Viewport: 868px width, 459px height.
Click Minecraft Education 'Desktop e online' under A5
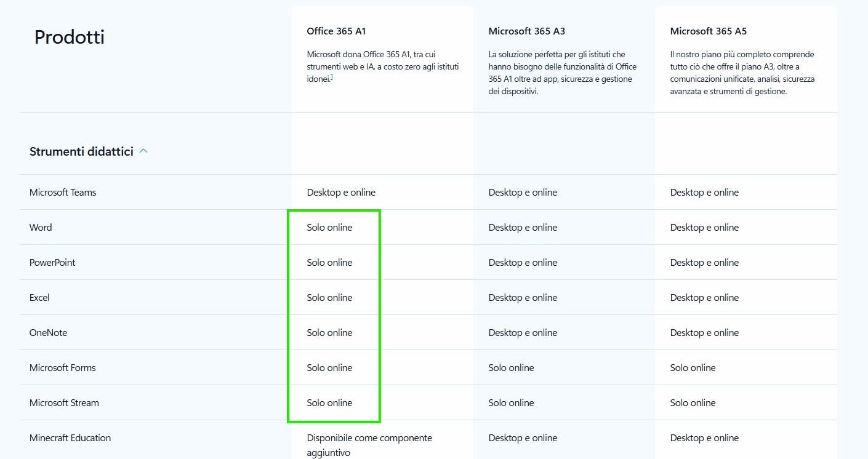coord(704,438)
